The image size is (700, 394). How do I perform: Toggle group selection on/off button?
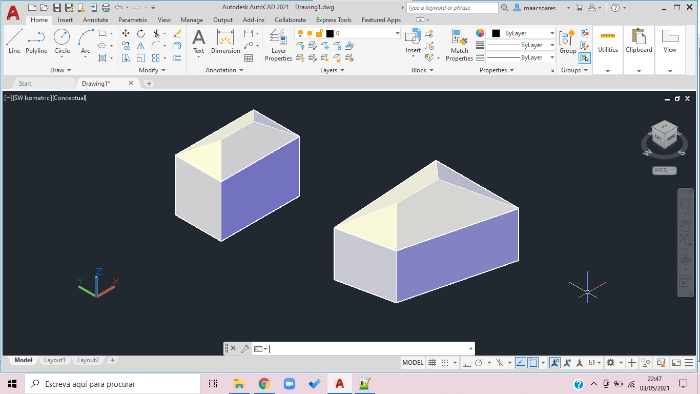pyautogui.click(x=584, y=58)
